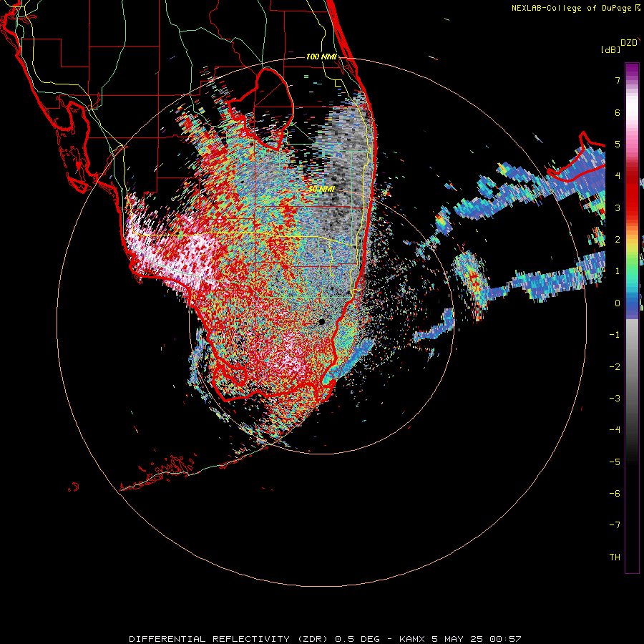Click the -5 value on the color scale
Viewport: 644px width, 644px height.
(615, 462)
